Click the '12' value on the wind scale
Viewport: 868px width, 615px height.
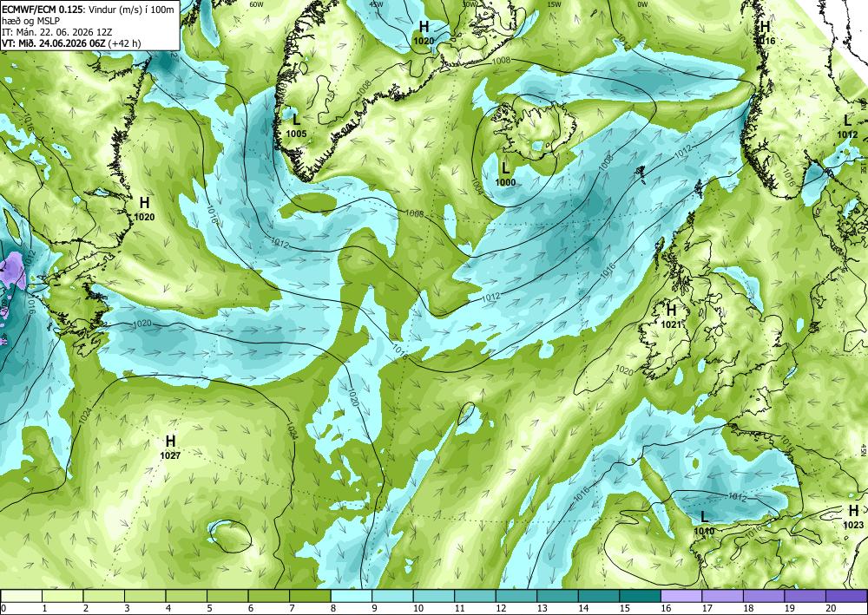pyautogui.click(x=501, y=608)
